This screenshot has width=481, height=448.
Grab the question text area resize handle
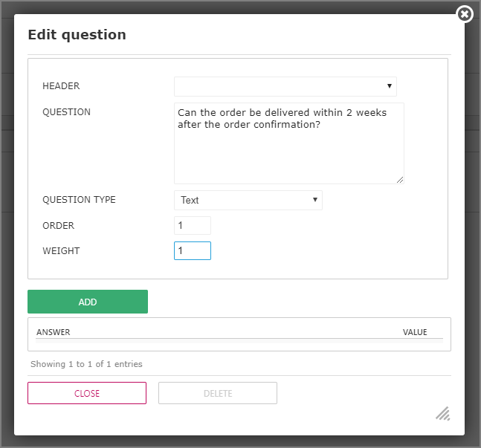tap(400, 179)
